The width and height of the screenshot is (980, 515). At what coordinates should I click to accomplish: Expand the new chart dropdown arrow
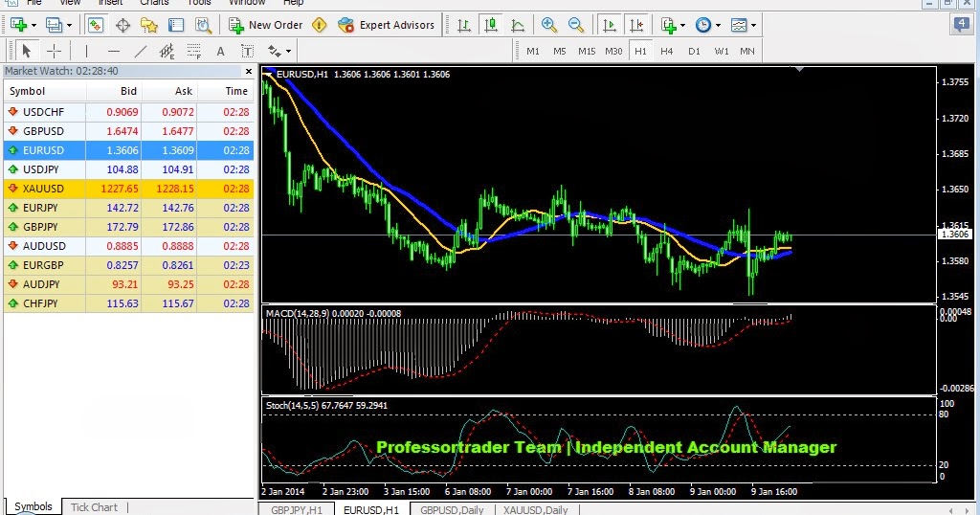coord(33,26)
